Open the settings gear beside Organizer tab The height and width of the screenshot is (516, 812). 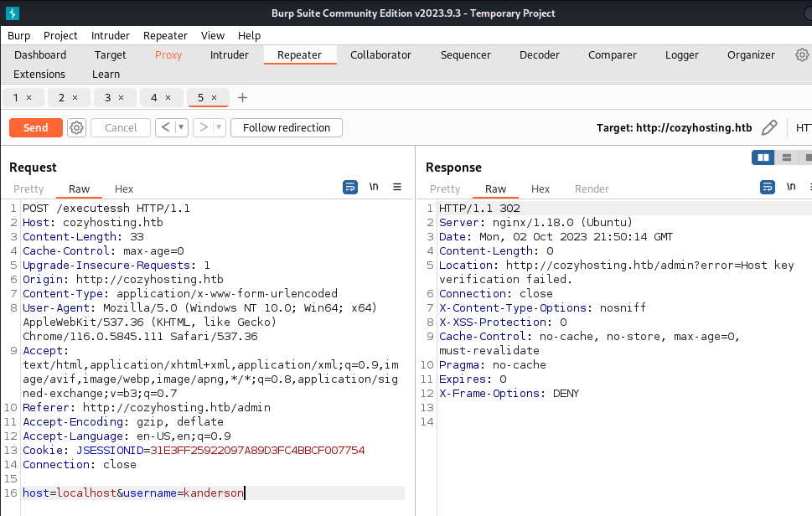(x=802, y=54)
